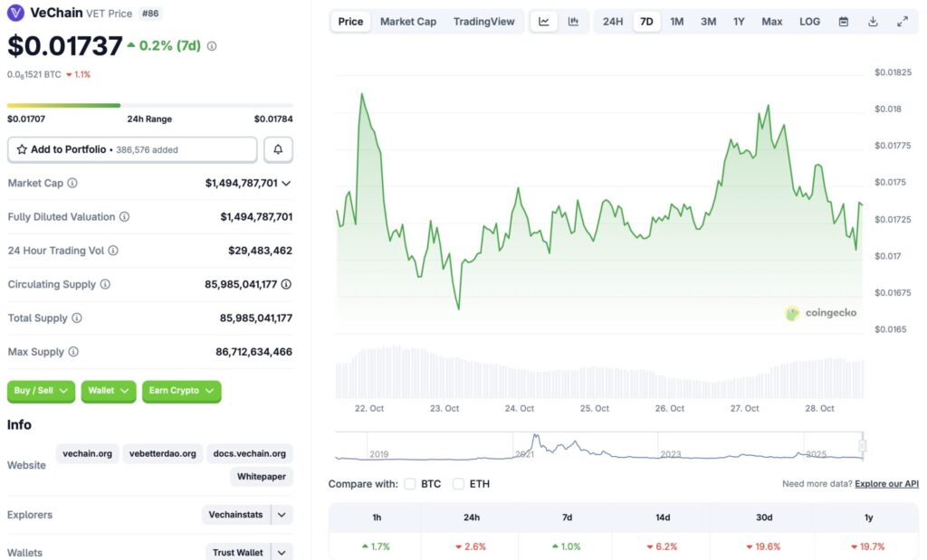This screenshot has height=560, width=927.
Task: Open the Buy / Sell dropdown
Action: tap(42, 391)
